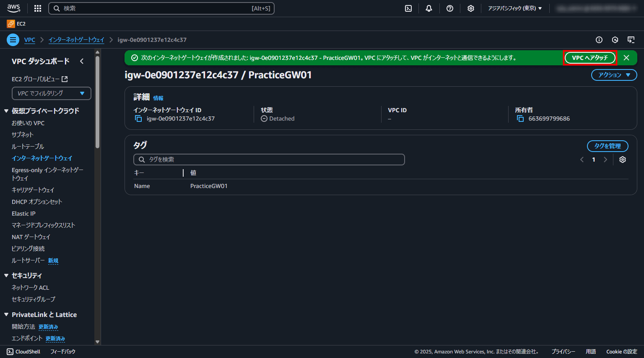Image resolution: width=644 pixels, height=358 pixels.
Task: Open the VPC breadcrumb link
Action: coord(30,40)
